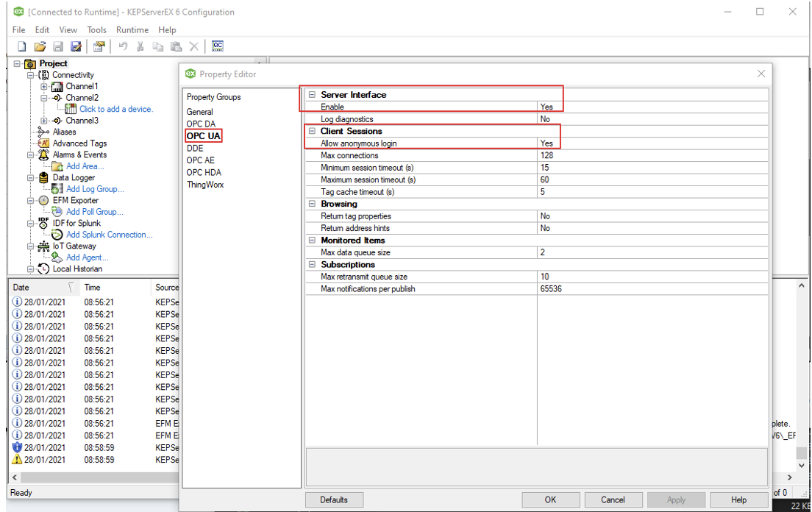
Task: Collapse the Project root node
Action: tap(17, 64)
